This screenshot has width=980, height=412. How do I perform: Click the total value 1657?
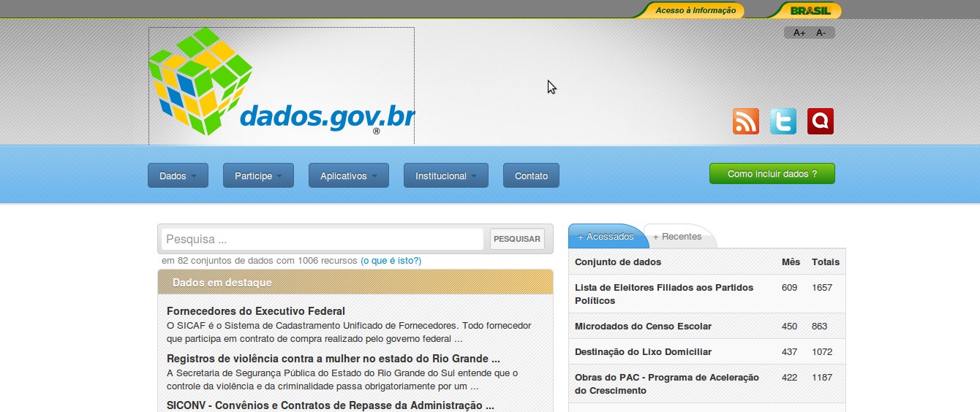pyautogui.click(x=822, y=288)
